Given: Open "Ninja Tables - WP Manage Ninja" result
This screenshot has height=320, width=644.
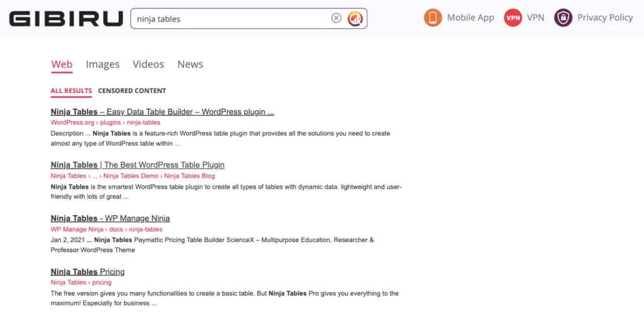Looking at the screenshot, I should 110,218.
